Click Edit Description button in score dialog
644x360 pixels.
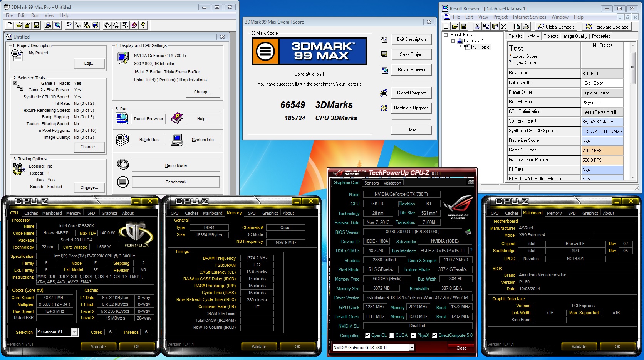coord(411,39)
